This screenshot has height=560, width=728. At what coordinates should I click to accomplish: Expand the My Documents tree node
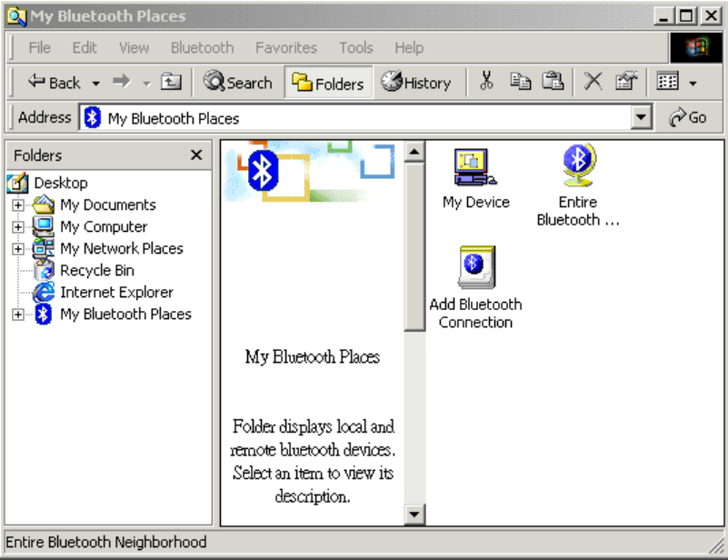17,205
